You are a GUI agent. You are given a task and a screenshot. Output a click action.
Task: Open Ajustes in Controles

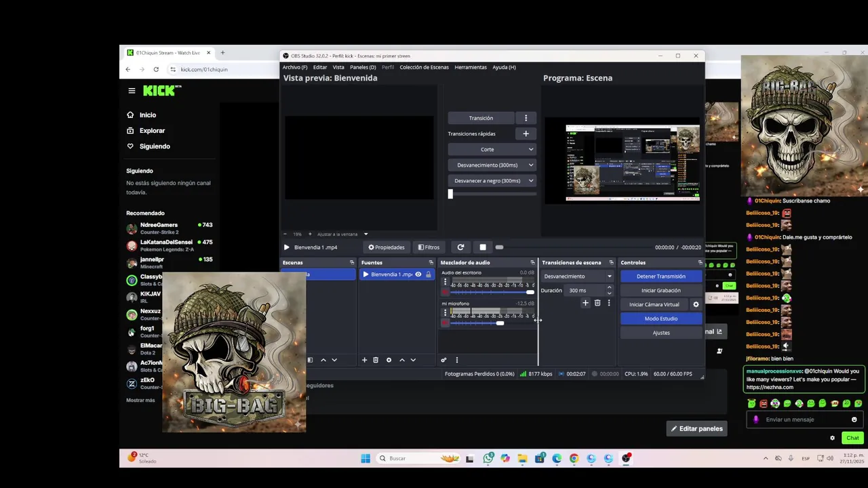[x=661, y=333]
